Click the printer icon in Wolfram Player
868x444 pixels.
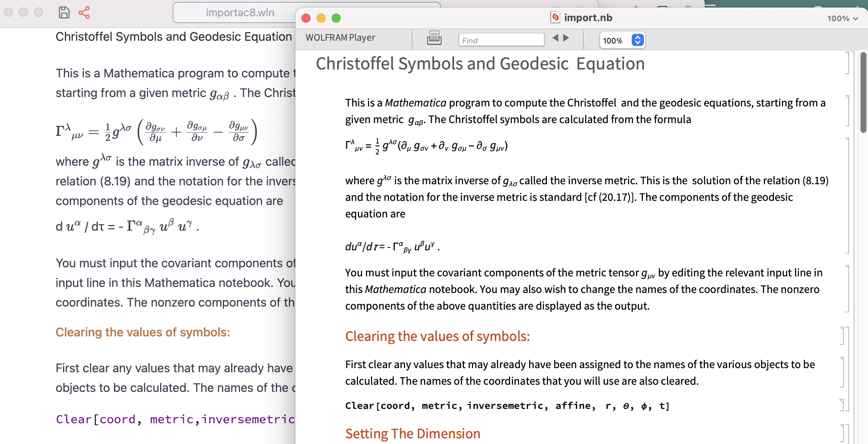click(434, 38)
